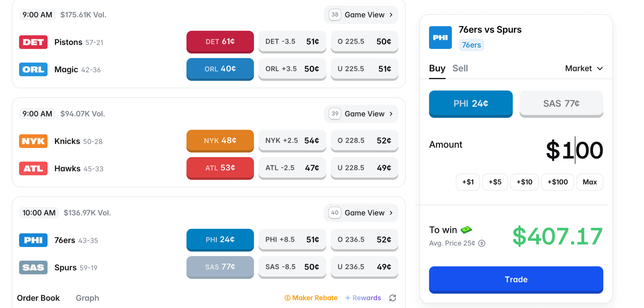Add $100 using the +$100 button
Screen dimensions: 644x308
click(558, 182)
